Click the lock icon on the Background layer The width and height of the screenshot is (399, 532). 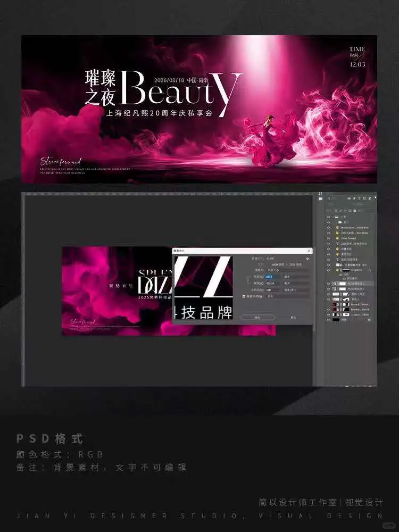click(x=369, y=320)
